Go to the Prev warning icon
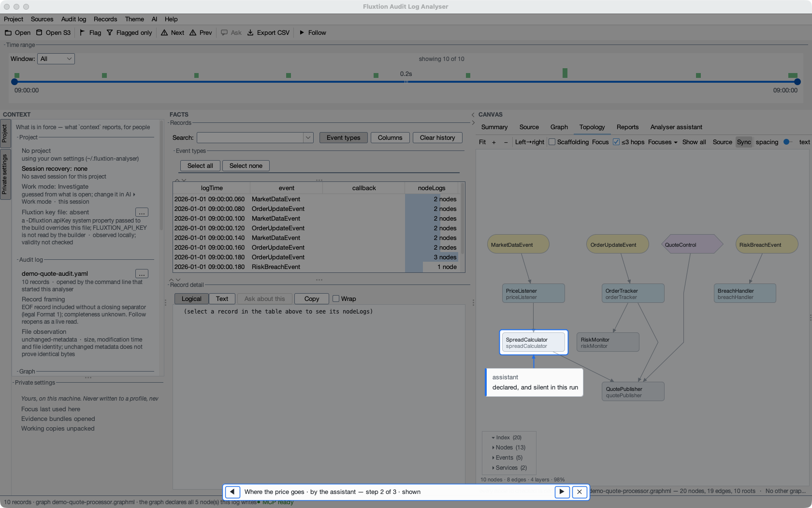812x508 pixels. tap(193, 32)
